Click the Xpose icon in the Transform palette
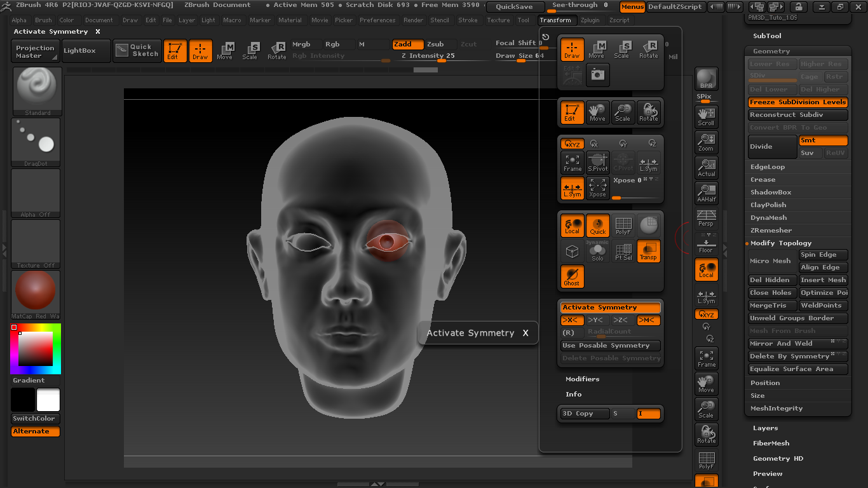Image resolution: width=868 pixels, height=488 pixels. [597, 187]
